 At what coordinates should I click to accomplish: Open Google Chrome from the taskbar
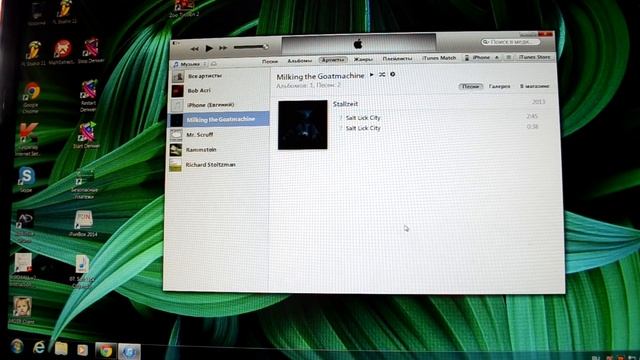click(105, 351)
